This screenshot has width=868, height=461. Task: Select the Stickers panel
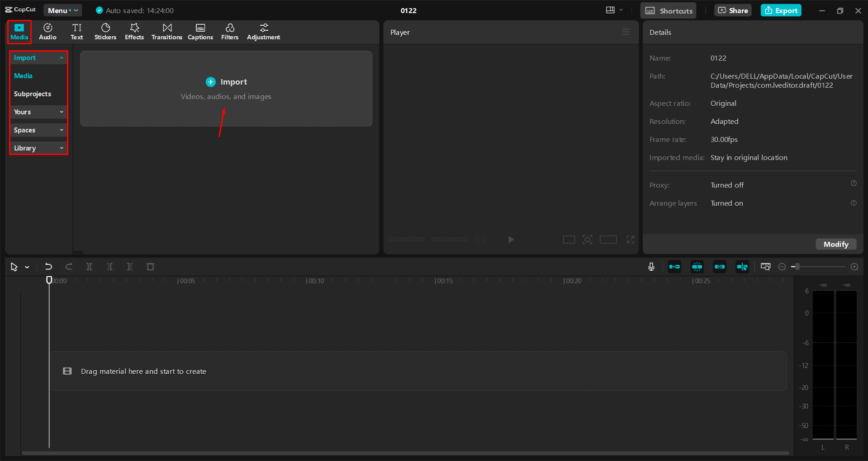click(105, 31)
